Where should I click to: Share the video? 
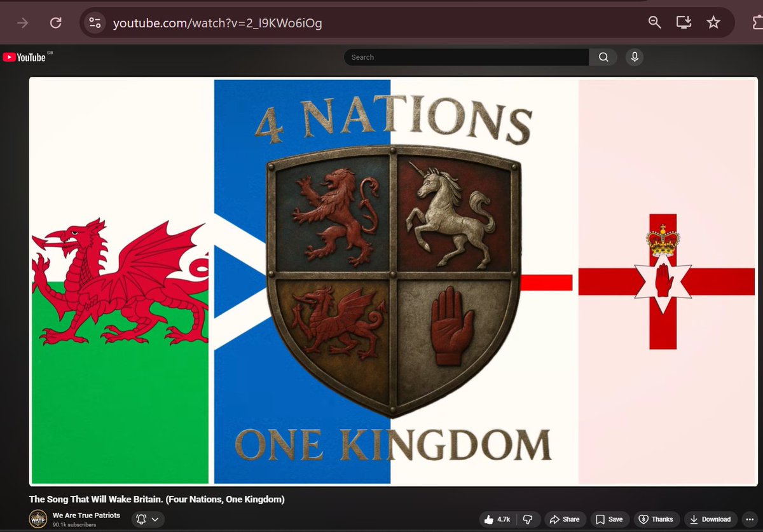point(565,519)
